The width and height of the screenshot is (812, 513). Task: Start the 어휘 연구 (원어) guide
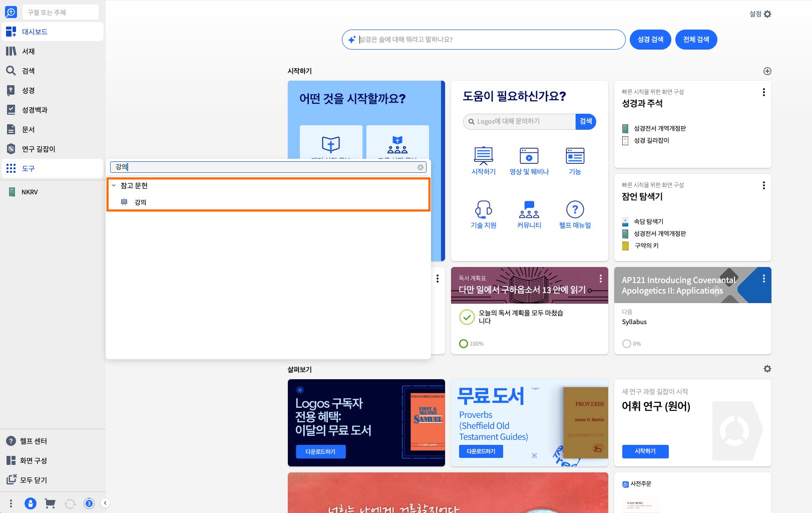pos(645,451)
